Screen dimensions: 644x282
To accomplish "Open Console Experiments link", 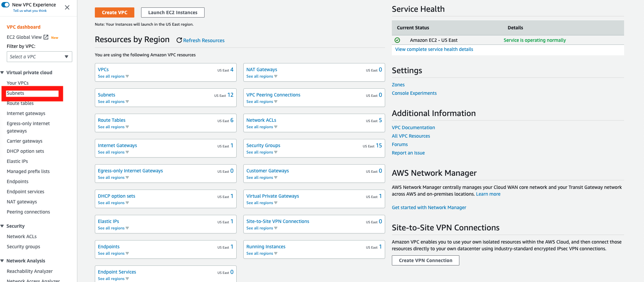I will tap(414, 93).
